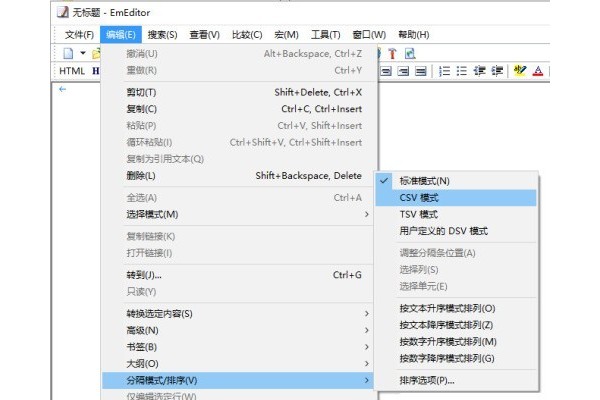Image resolution: width=600 pixels, height=400 pixels.
Task: Click the 重做(R) menu entry
Action: click(238, 70)
